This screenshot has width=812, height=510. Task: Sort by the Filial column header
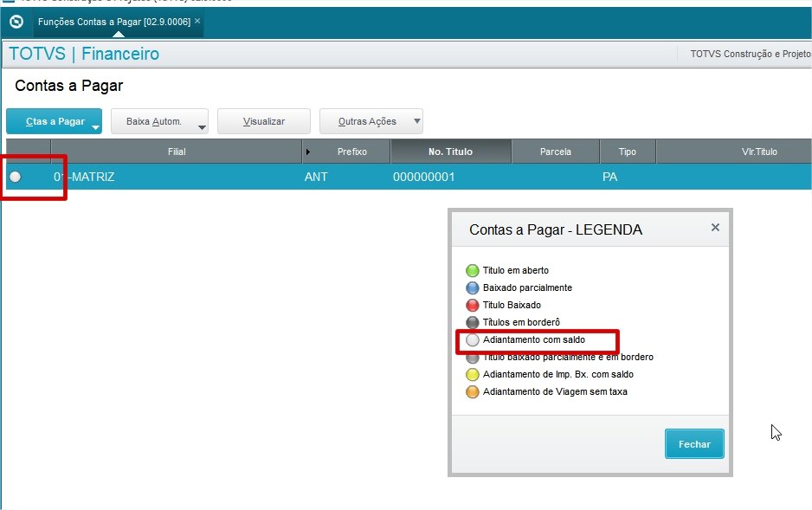pos(177,152)
